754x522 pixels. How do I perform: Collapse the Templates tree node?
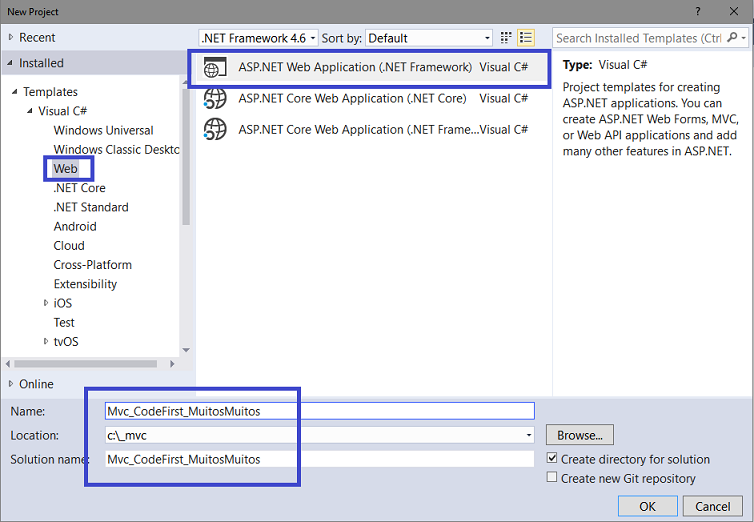(x=15, y=91)
